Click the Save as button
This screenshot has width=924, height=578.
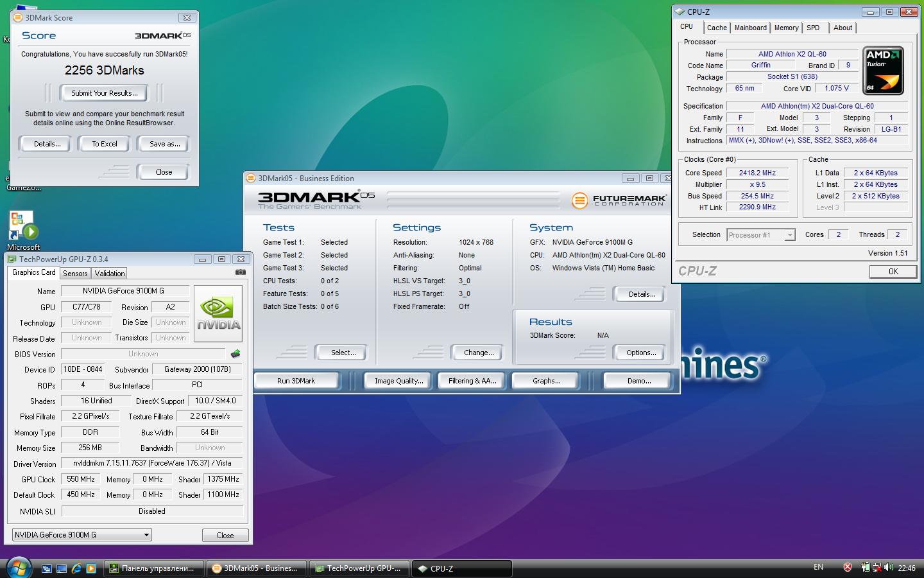coord(164,144)
